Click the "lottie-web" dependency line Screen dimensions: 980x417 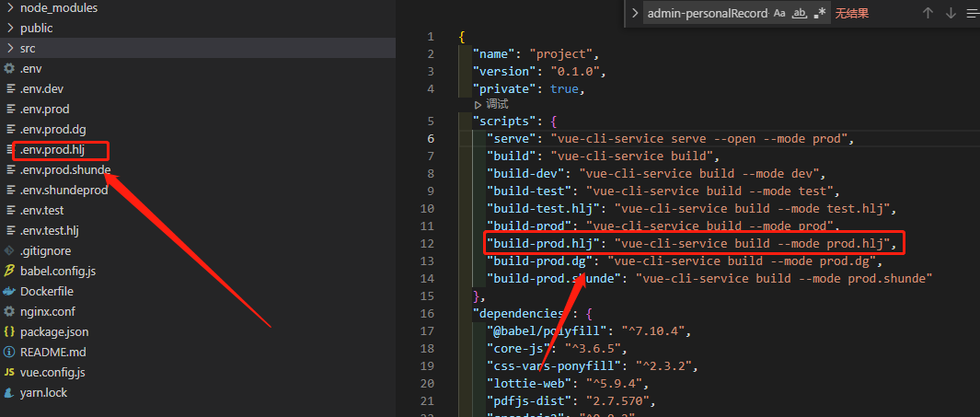point(568,383)
